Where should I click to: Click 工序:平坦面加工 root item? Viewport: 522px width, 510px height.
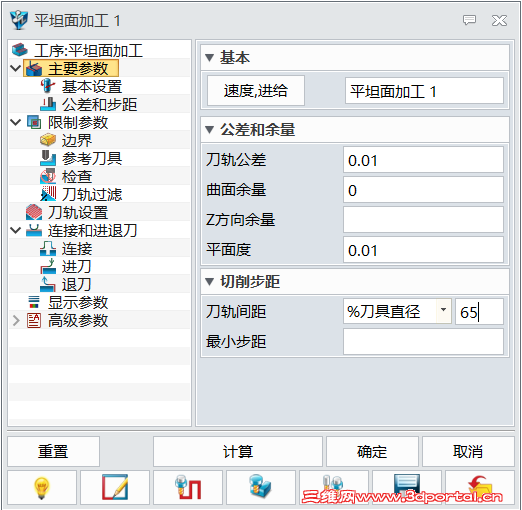(88, 50)
